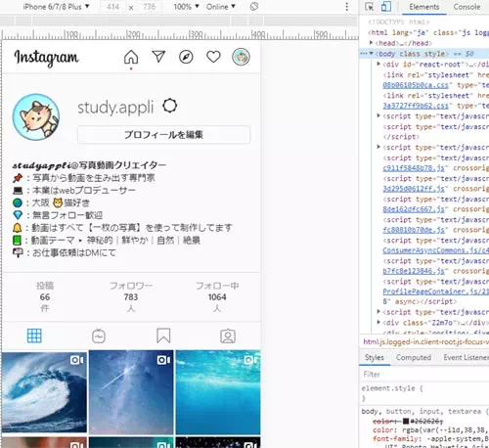489x448 pixels.
Task: Open the fc80810b70de.js link
Action: coord(414,230)
